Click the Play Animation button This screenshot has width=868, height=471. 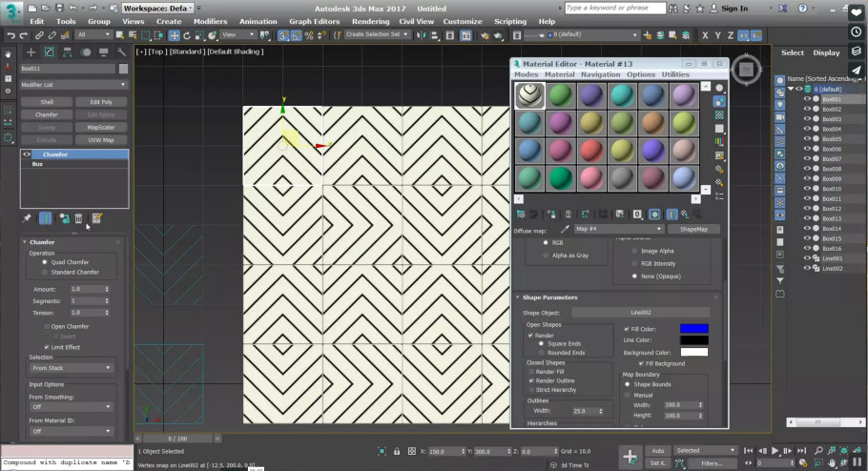tap(775, 451)
